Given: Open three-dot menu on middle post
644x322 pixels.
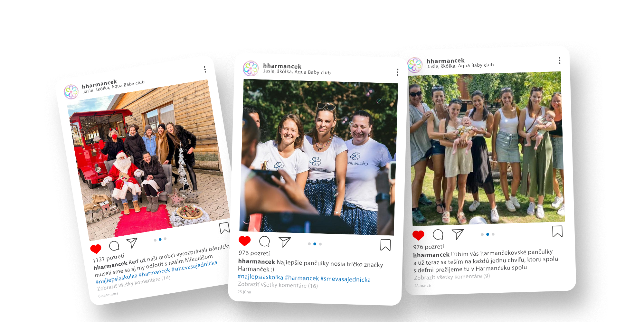Looking at the screenshot, I should 397,72.
